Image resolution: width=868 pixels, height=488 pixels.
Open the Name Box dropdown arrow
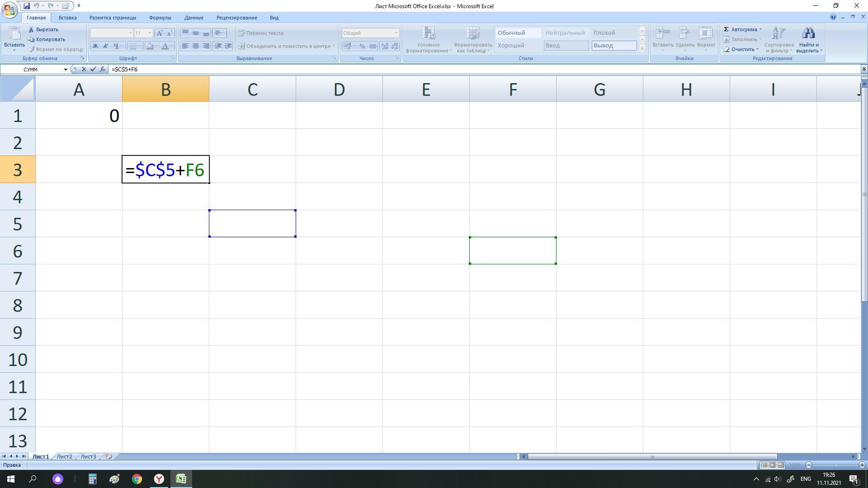[x=66, y=69]
